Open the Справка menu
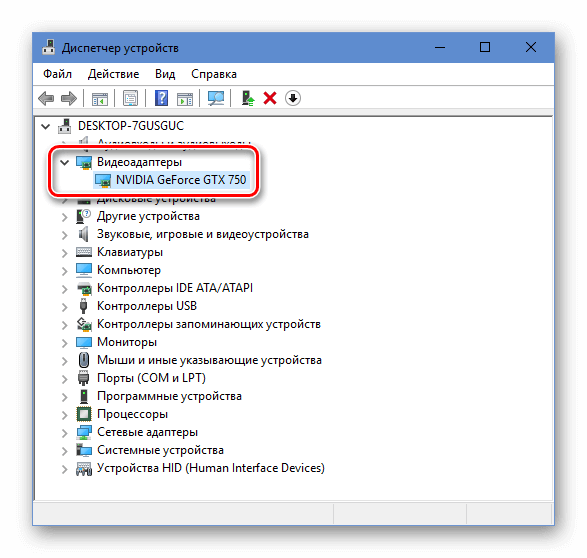Viewport: 587px width, 558px height. [x=214, y=74]
